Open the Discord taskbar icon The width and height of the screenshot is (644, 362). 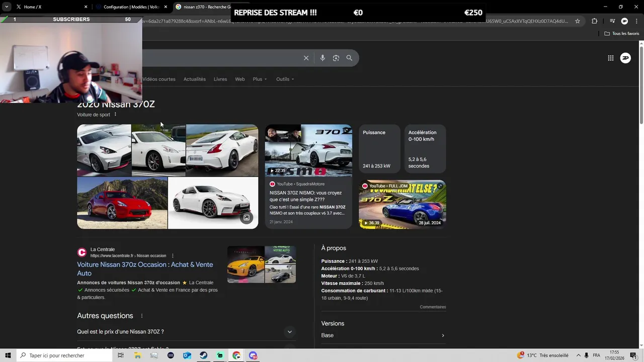(x=253, y=355)
